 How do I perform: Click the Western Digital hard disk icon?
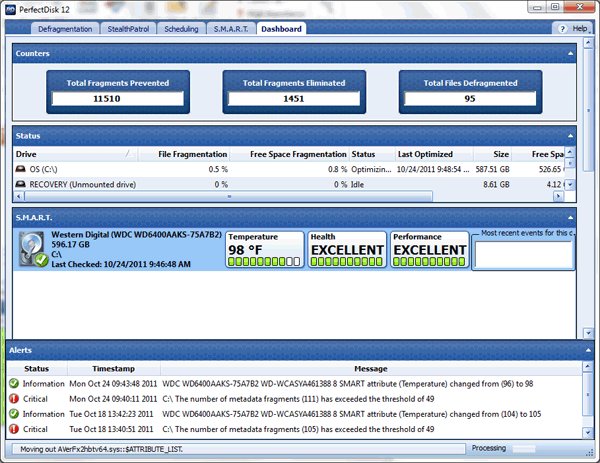[x=33, y=249]
